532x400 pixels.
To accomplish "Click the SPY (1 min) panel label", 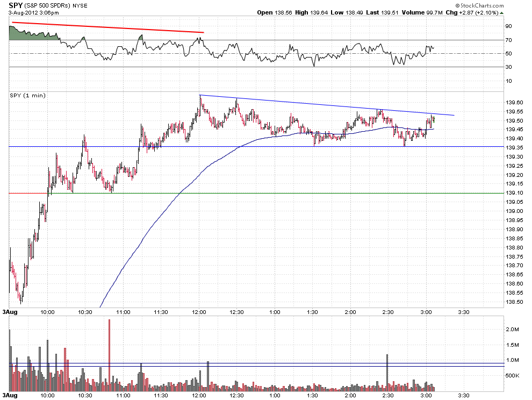I will 27,95.
